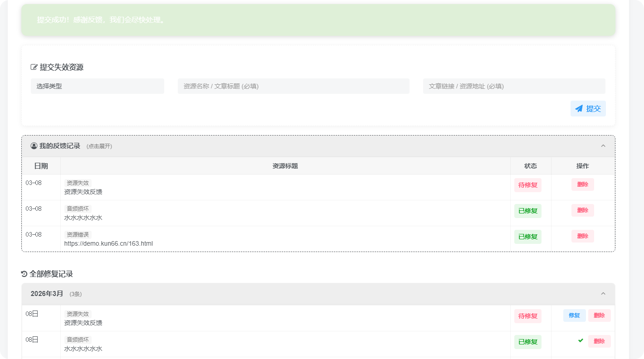Delete 水水水水水水 record in 全部修复记录
This screenshot has height=359, width=644.
[599, 341]
